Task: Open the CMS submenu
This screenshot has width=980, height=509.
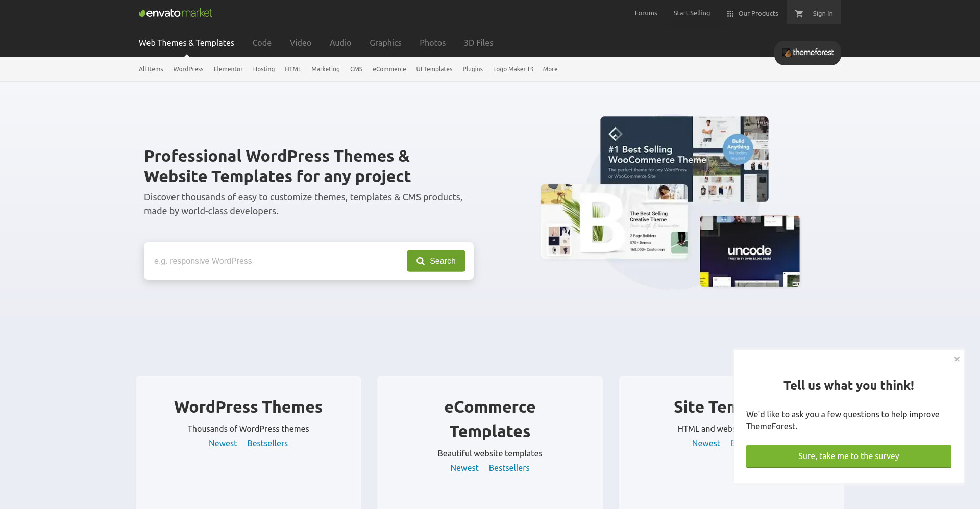Action: (356, 69)
